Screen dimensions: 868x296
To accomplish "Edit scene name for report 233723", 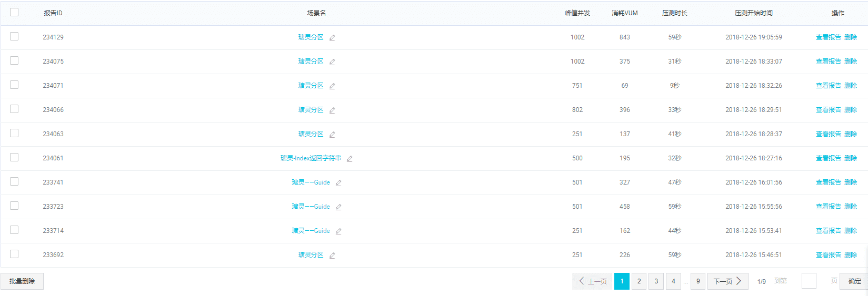I will coord(338,207).
